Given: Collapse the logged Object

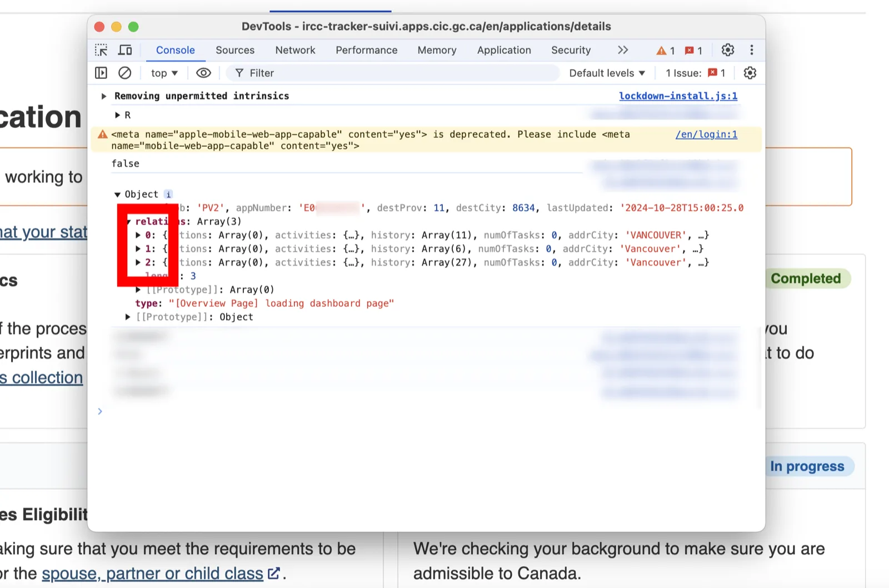Looking at the screenshot, I should [x=117, y=195].
